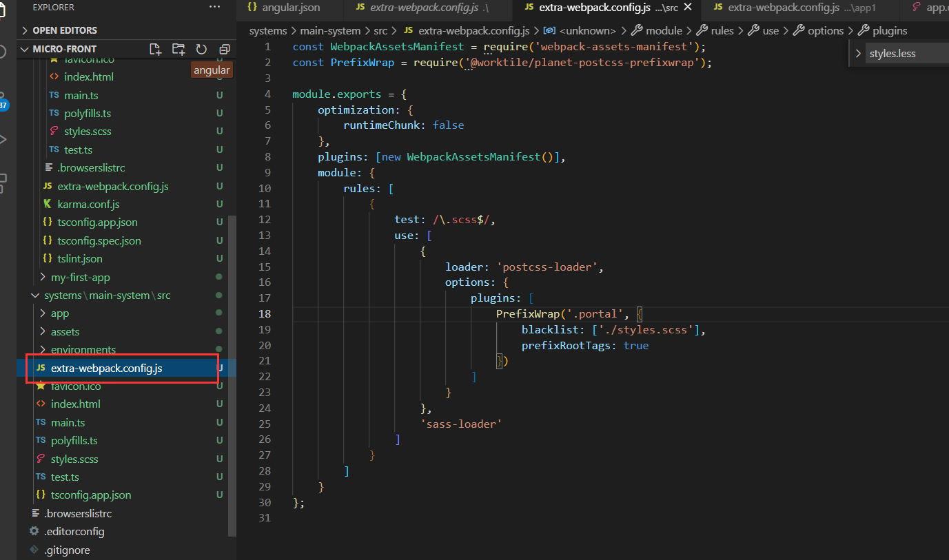Image resolution: width=949 pixels, height=560 pixels.
Task: Click the 'main-system' breadcrumb segment
Action: point(330,30)
